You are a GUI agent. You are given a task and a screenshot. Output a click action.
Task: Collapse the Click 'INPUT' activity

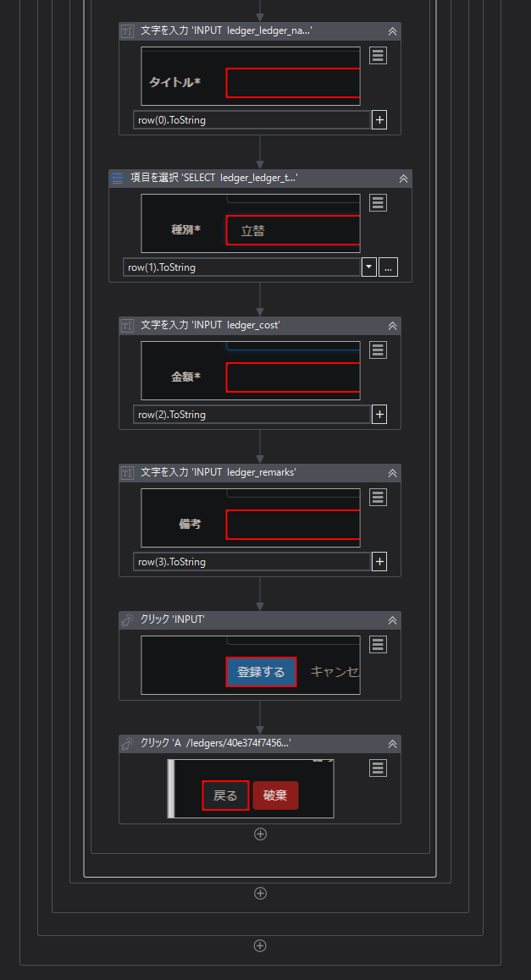click(392, 620)
